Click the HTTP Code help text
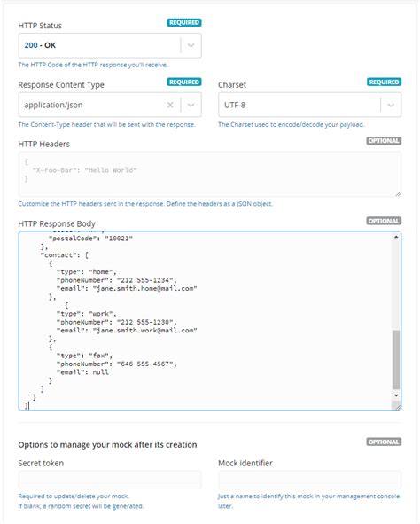This screenshot has height=524, width=420. point(93,65)
